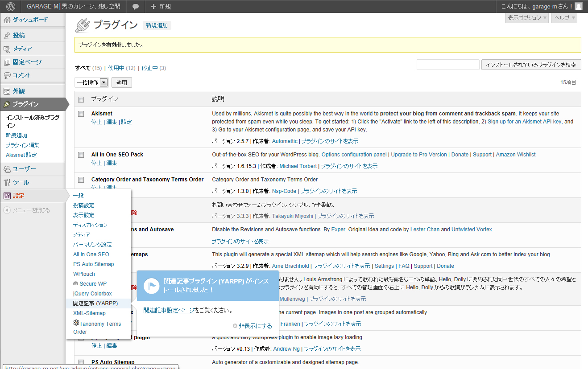Click the Settings icon in sidebar
The width and height of the screenshot is (588, 369).
[7, 196]
